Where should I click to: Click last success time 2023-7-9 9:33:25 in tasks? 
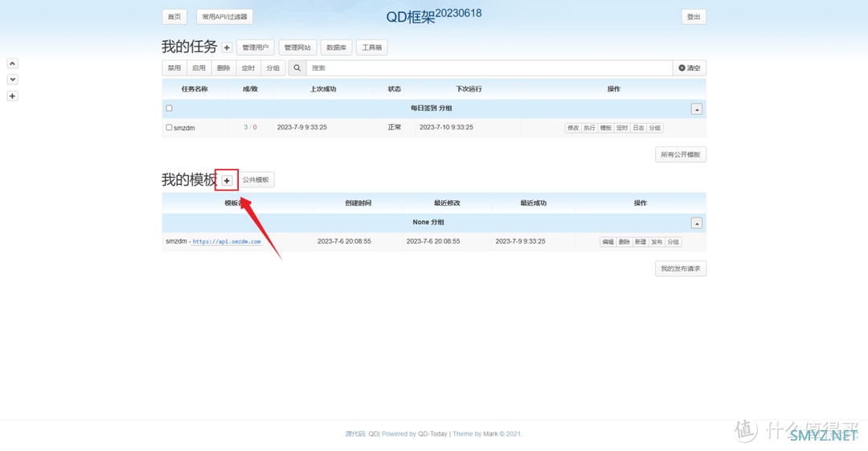(301, 128)
